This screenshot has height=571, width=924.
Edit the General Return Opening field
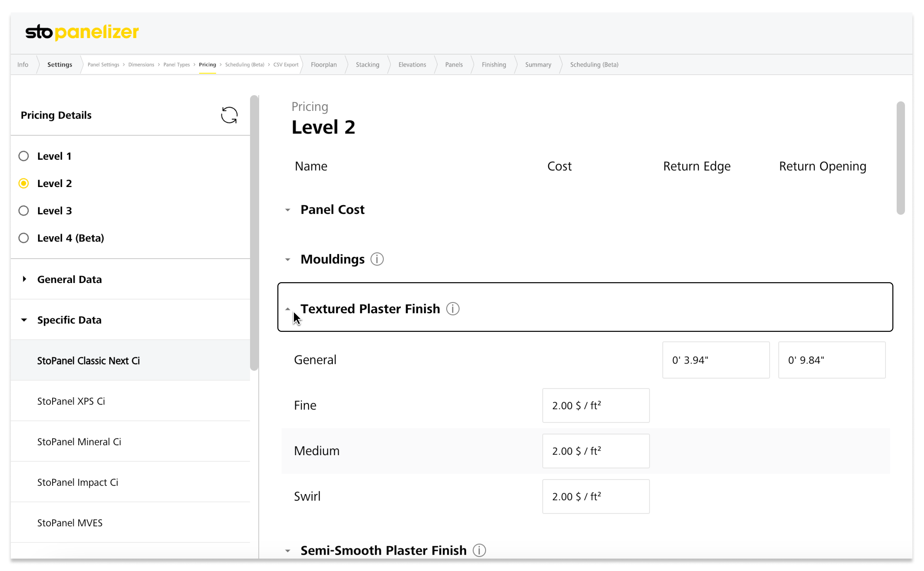tap(832, 360)
